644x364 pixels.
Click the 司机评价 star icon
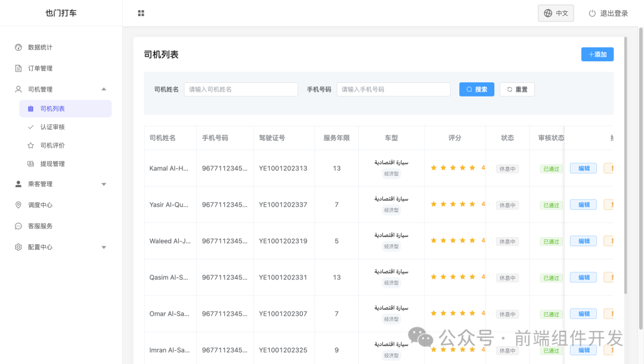pos(29,145)
